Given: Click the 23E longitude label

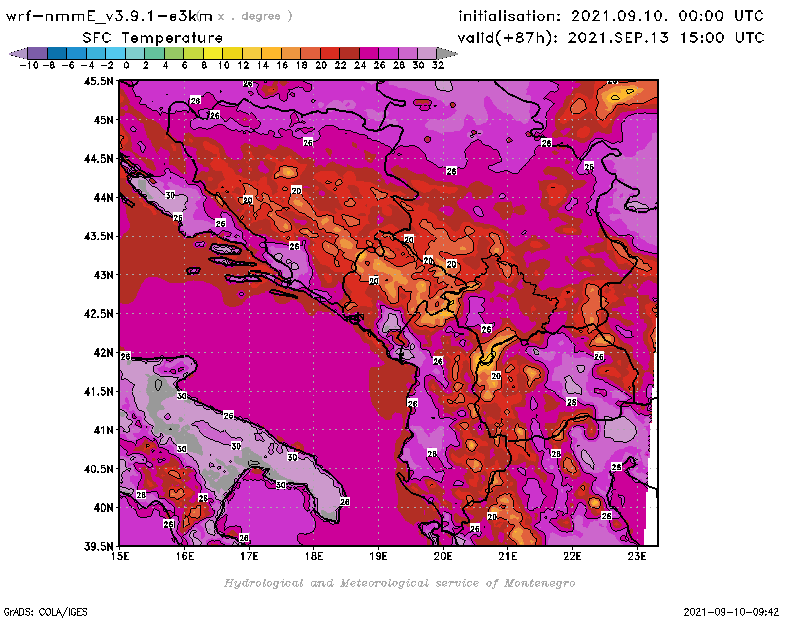Looking at the screenshot, I should [x=636, y=556].
